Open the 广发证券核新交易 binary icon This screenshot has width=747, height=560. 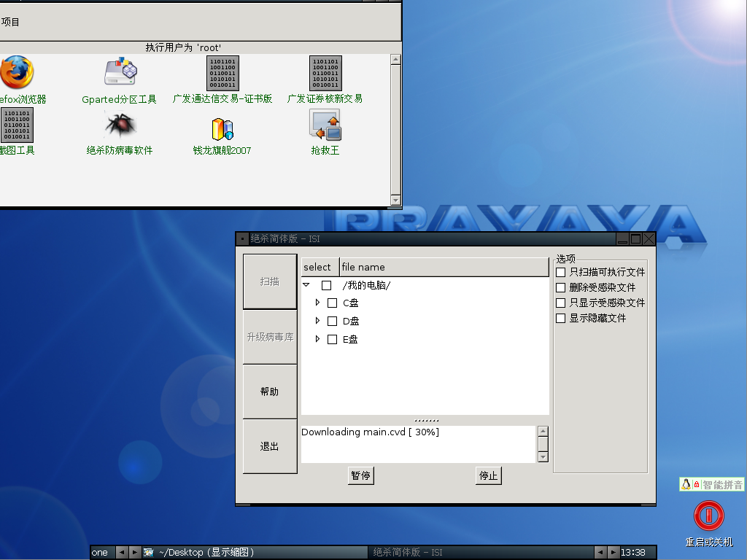[325, 73]
